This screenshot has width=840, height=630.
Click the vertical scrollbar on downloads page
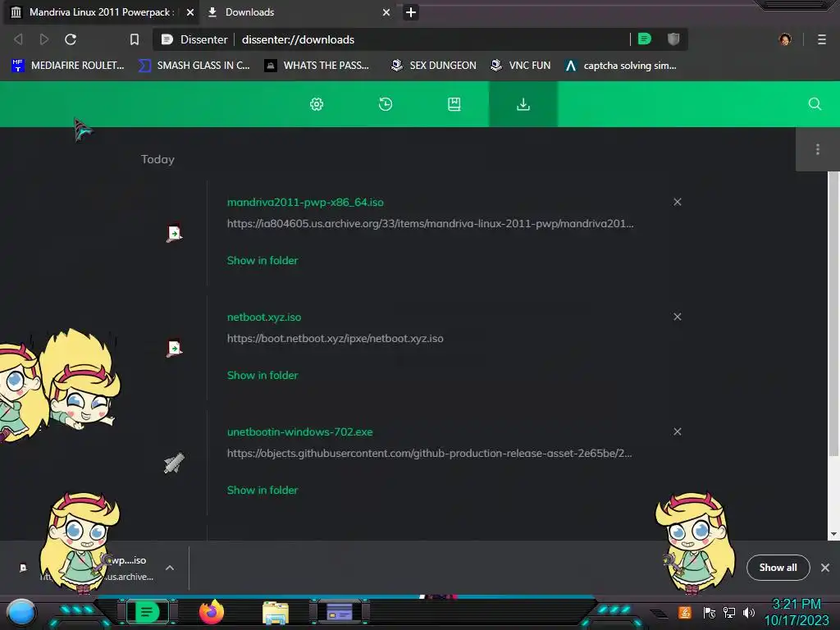point(833,315)
